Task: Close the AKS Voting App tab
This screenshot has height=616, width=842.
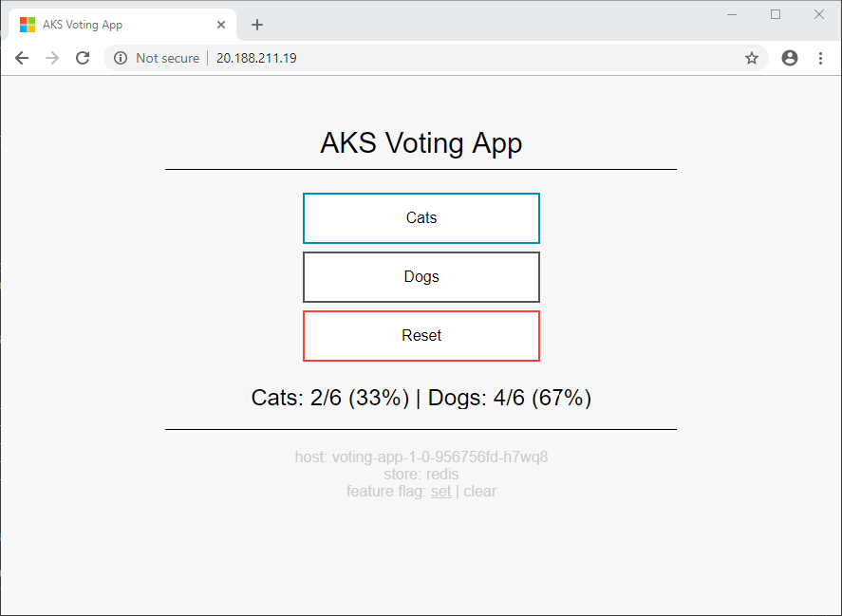Action: click(x=221, y=25)
